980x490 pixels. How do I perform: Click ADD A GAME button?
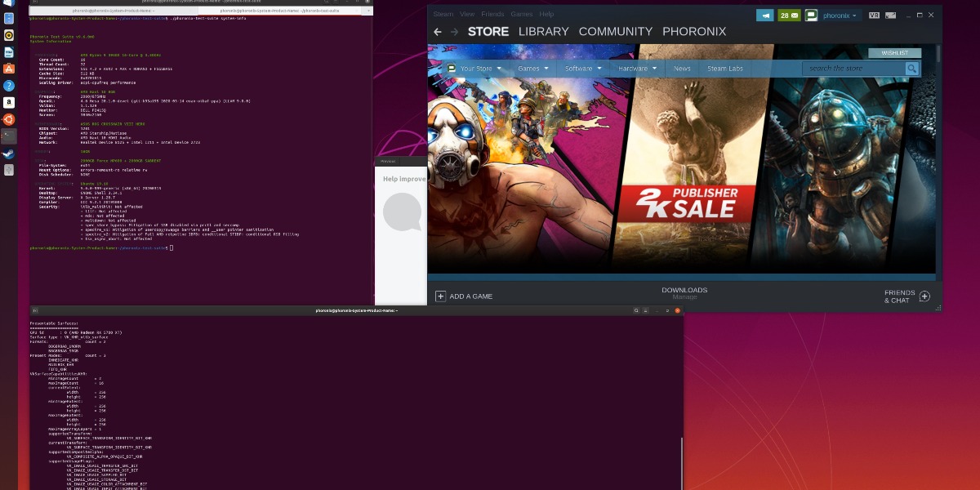tap(464, 296)
